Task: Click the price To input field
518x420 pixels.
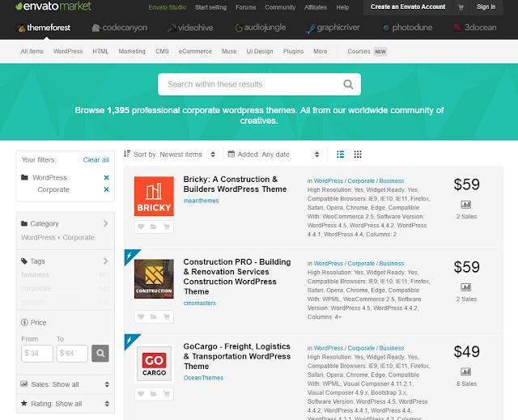Action: tap(72, 354)
